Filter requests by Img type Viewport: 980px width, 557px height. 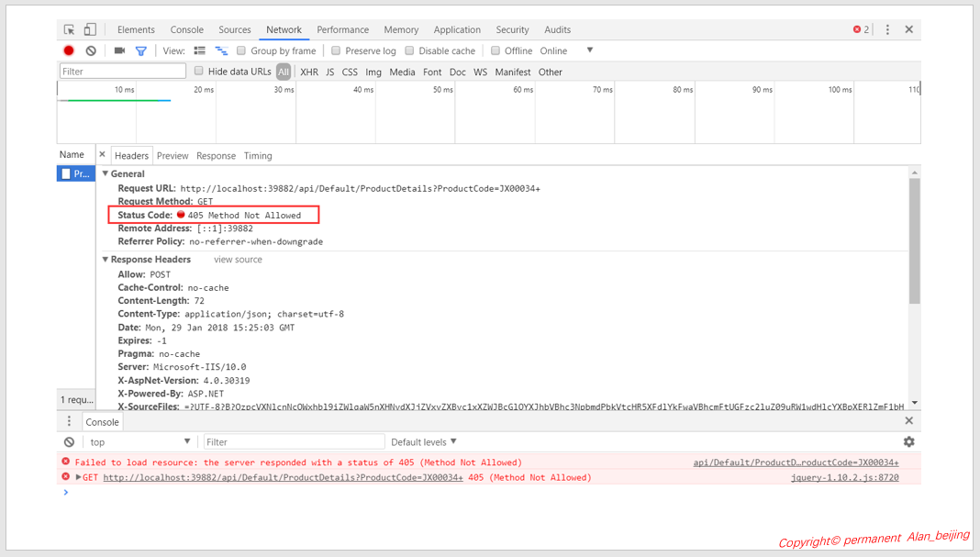[x=373, y=72]
